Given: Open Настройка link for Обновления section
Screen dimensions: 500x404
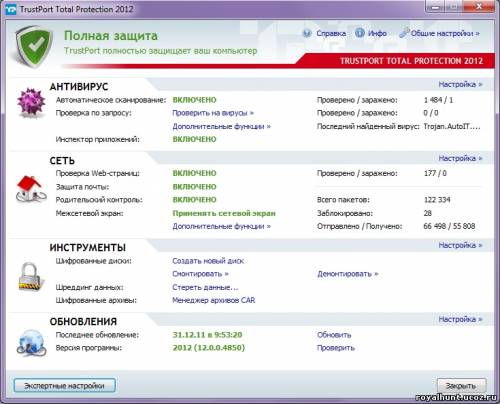Looking at the screenshot, I should pos(460,319).
